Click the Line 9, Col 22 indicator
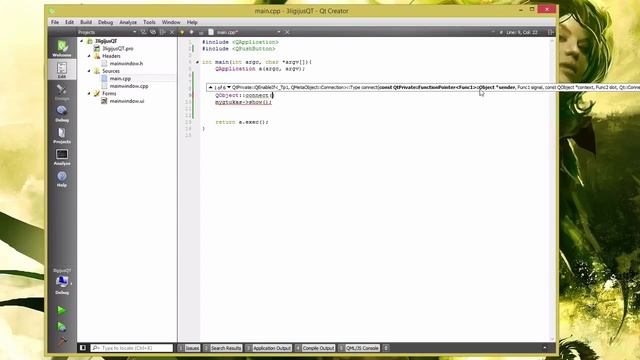640x360 pixels. tap(522, 32)
